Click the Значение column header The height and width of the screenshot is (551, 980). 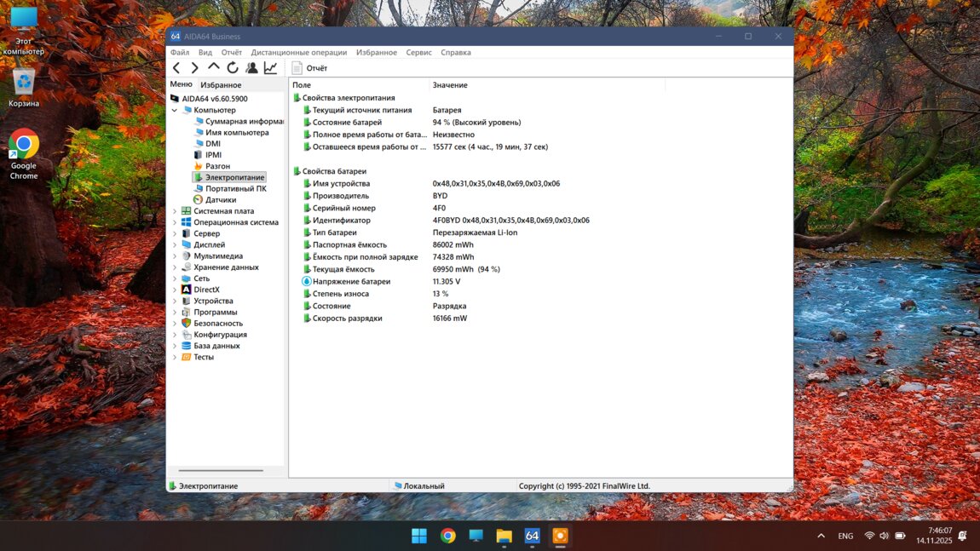click(x=450, y=85)
